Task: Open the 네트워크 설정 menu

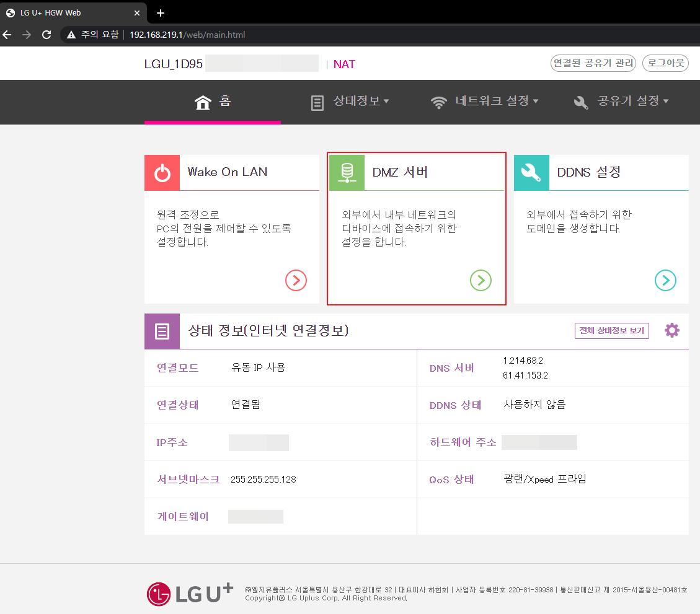Action: click(492, 101)
